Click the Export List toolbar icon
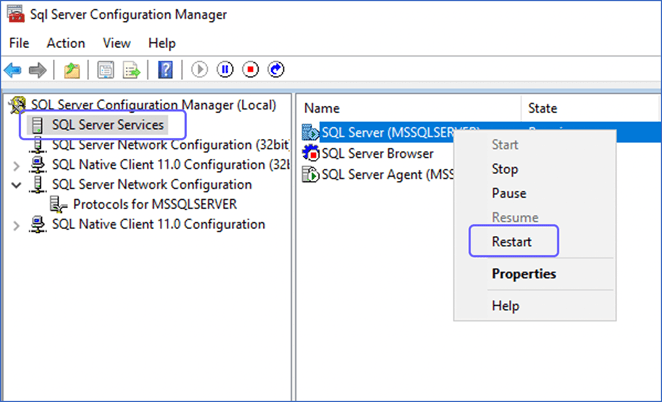The height and width of the screenshot is (402, 662). (x=131, y=70)
